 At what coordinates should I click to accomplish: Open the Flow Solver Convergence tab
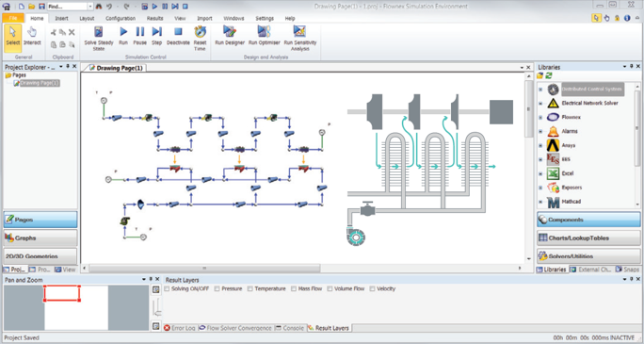point(235,328)
